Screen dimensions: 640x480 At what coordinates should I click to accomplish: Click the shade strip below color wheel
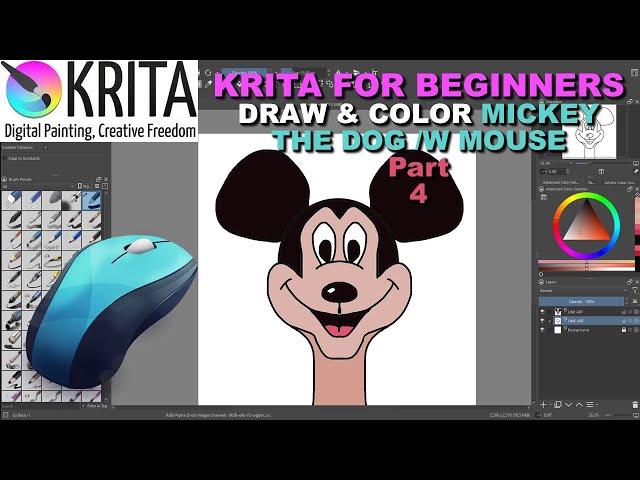point(586,265)
